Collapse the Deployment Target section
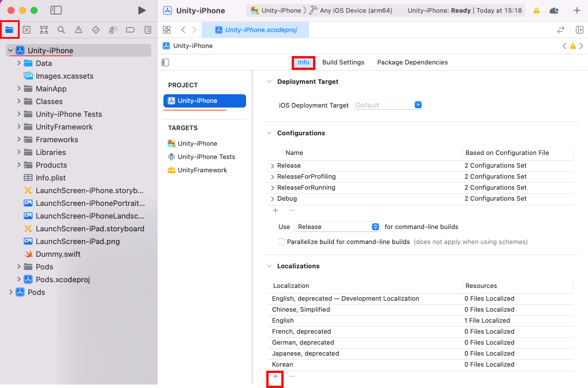 tap(269, 82)
